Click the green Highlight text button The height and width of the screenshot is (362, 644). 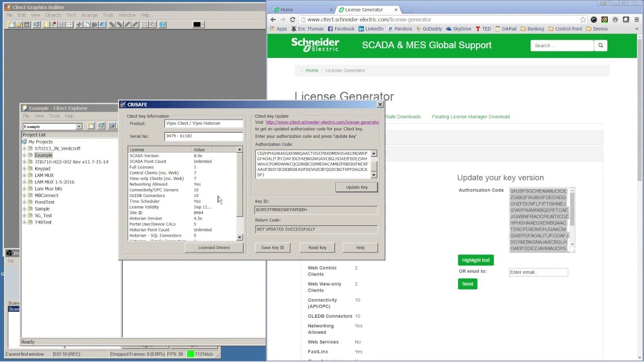point(475,260)
